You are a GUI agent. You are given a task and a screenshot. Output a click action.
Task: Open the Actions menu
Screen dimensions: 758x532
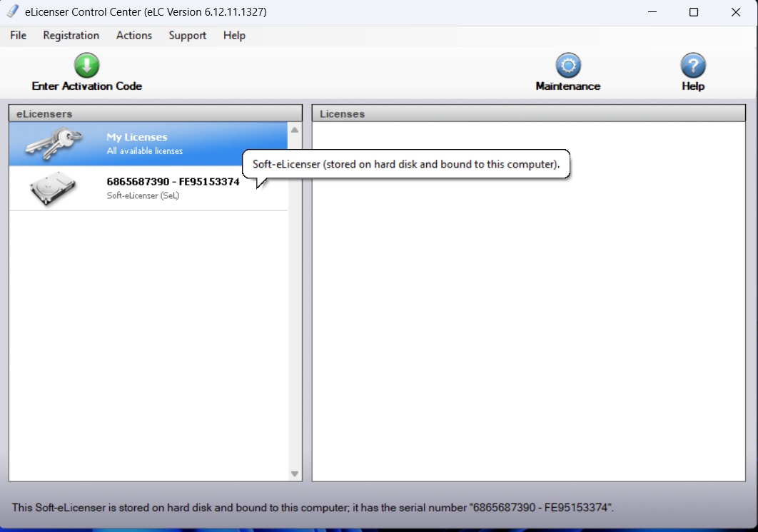(134, 35)
